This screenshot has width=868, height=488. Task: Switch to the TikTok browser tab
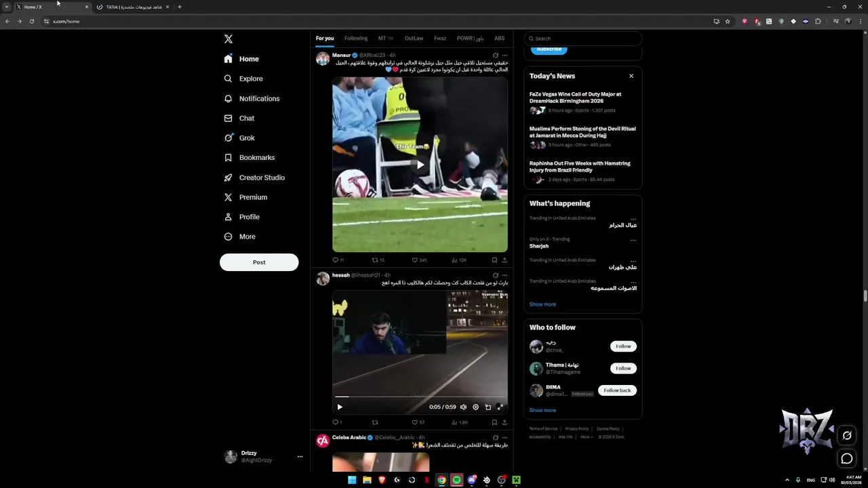point(133,7)
